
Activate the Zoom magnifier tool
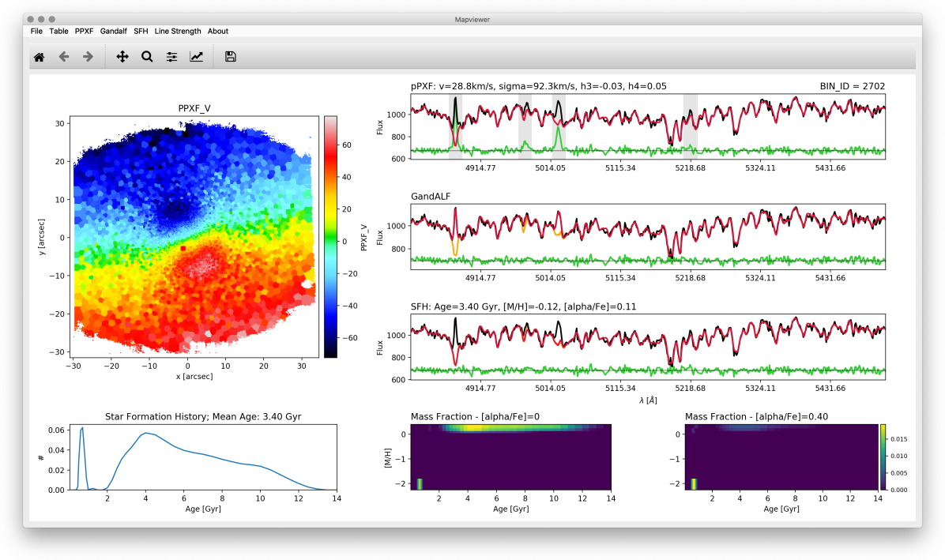pyautogui.click(x=147, y=57)
